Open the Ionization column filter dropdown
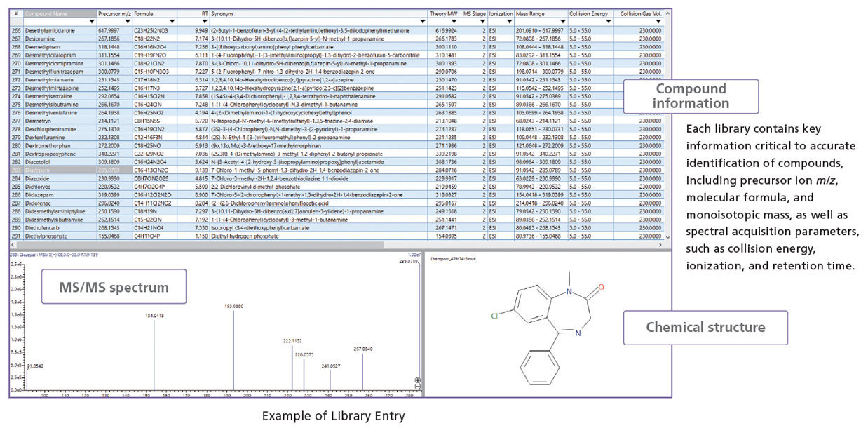The width and height of the screenshot is (868, 428). pyautogui.click(x=509, y=22)
